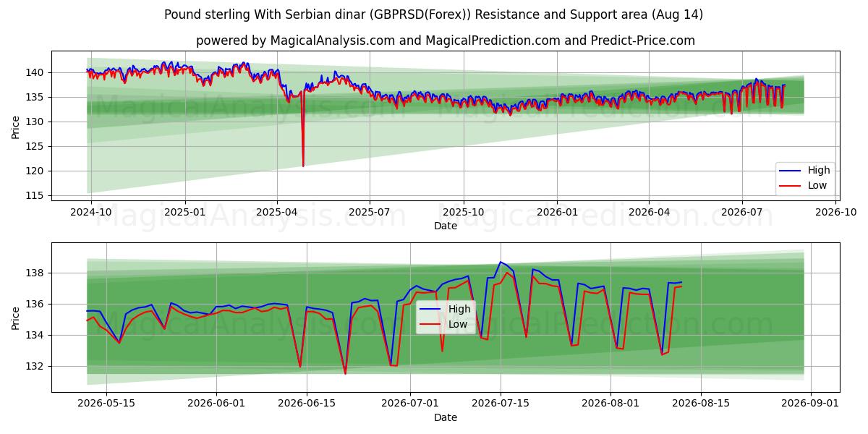Click the '2026-08-01' date label on the bottom chart
868x434 pixels.
pos(610,404)
